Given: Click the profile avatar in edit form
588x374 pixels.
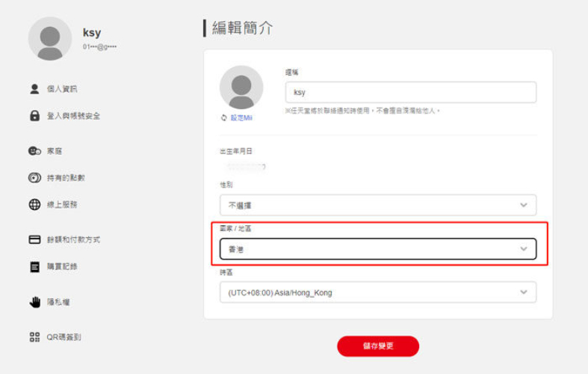Looking at the screenshot, I should pos(241,87).
